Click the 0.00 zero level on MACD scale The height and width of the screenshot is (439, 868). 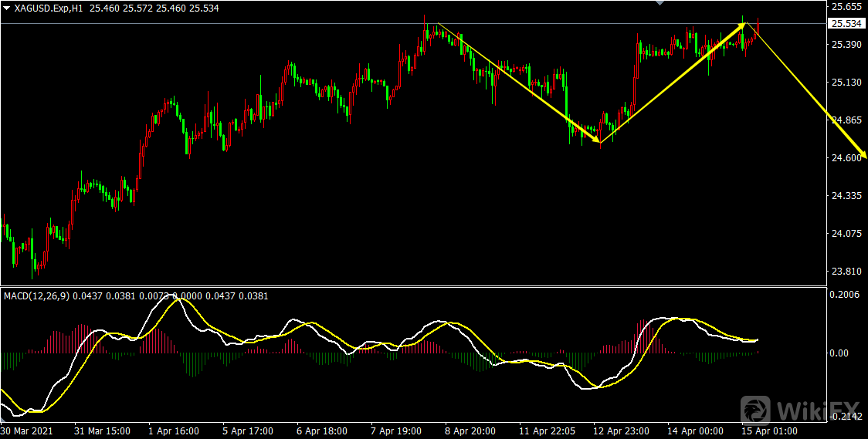(839, 353)
